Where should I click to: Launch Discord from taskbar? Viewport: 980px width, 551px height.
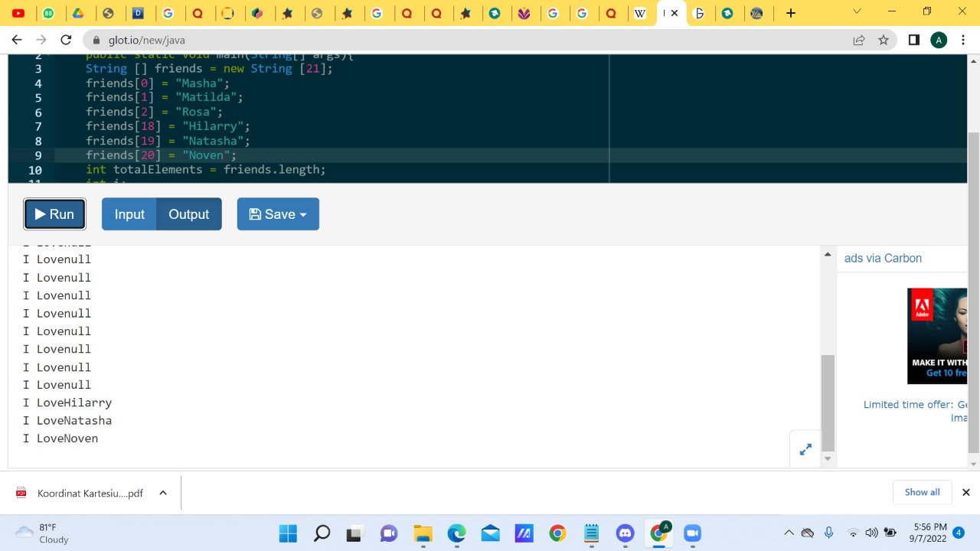(x=625, y=533)
